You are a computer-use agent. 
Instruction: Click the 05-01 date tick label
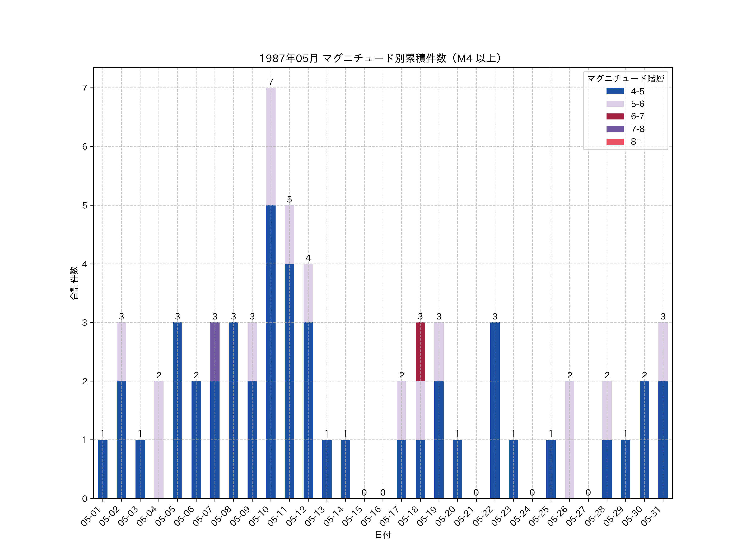click(90, 517)
